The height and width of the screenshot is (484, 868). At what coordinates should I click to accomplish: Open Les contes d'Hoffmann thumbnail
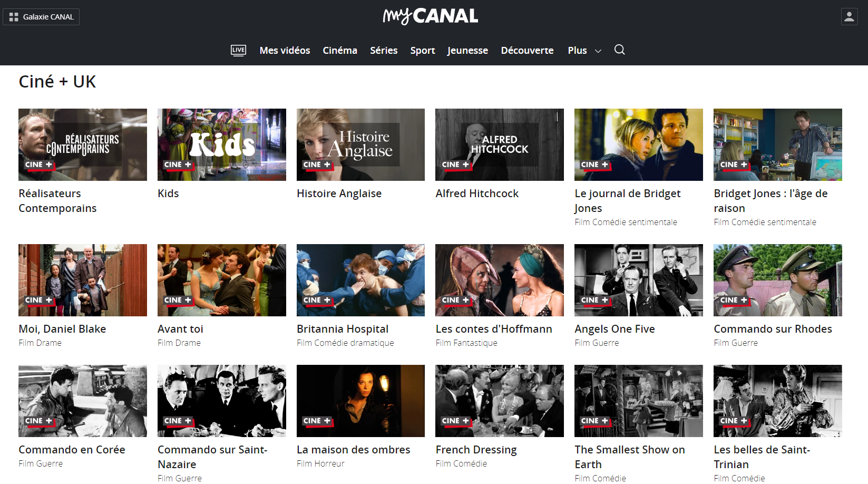coord(500,280)
